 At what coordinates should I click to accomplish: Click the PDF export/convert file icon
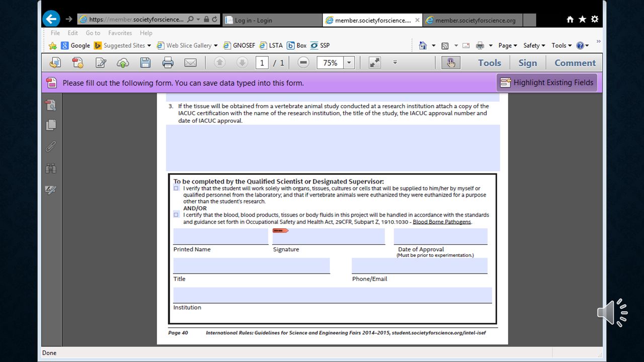tap(55, 63)
